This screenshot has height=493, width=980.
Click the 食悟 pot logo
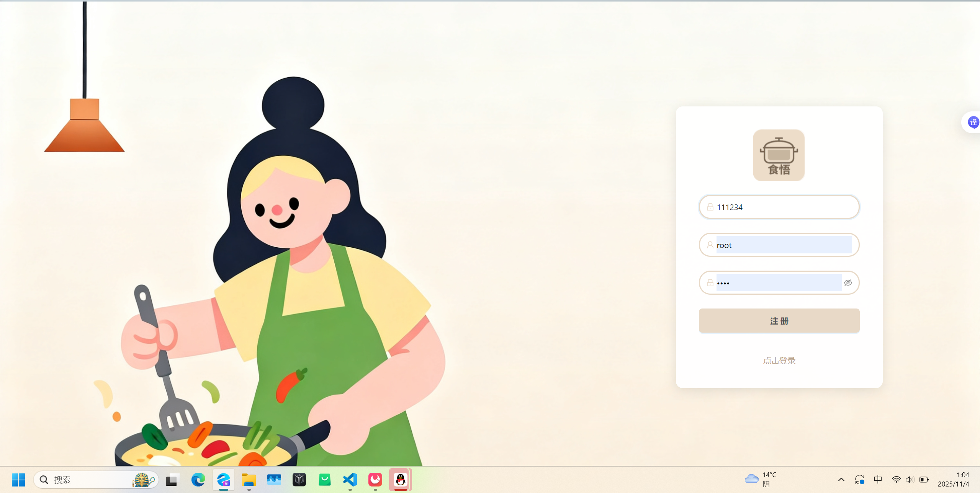click(x=779, y=155)
